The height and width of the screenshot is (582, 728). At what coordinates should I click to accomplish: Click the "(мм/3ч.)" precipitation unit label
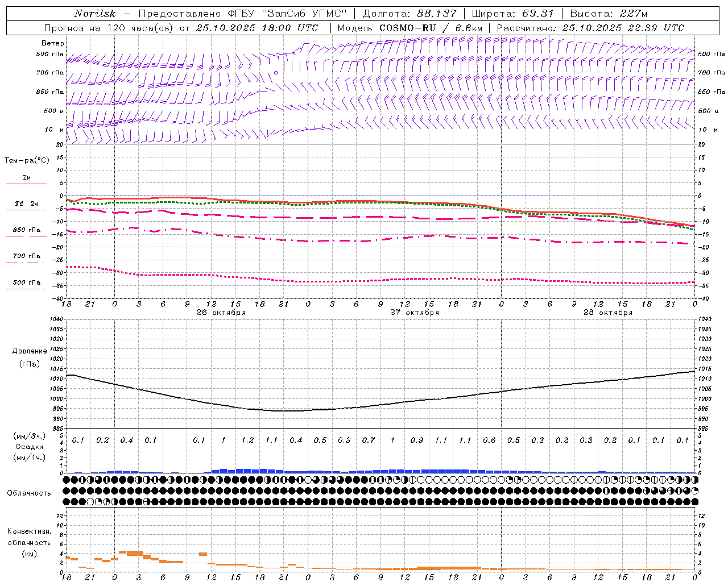[x=30, y=436]
